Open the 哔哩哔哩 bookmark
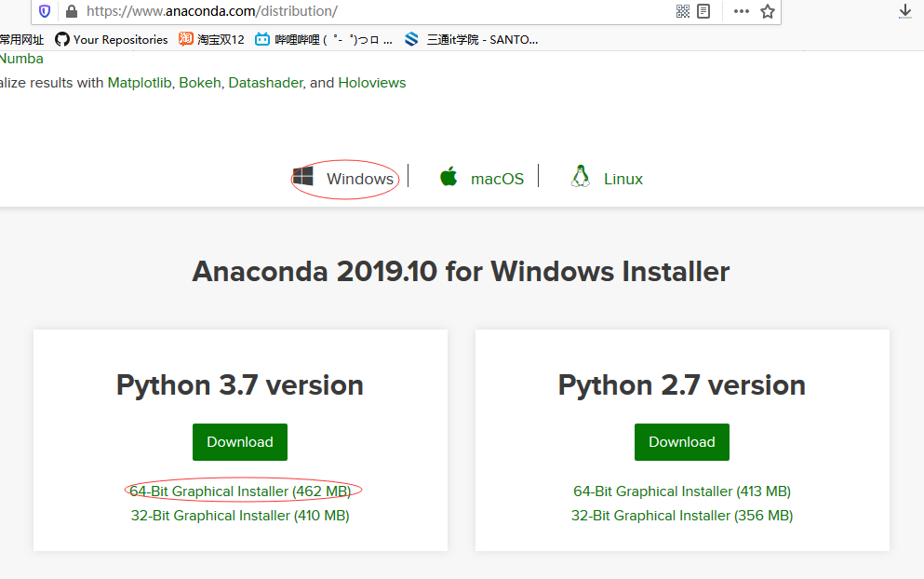This screenshot has height=579, width=924. tap(324, 39)
